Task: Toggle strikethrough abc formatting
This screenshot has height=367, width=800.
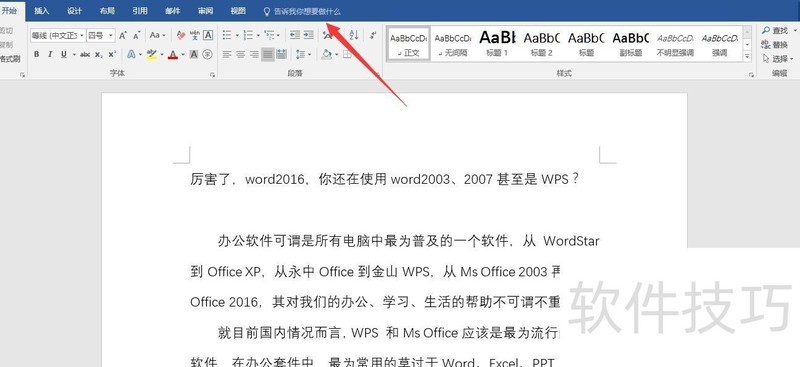Action: [85, 54]
